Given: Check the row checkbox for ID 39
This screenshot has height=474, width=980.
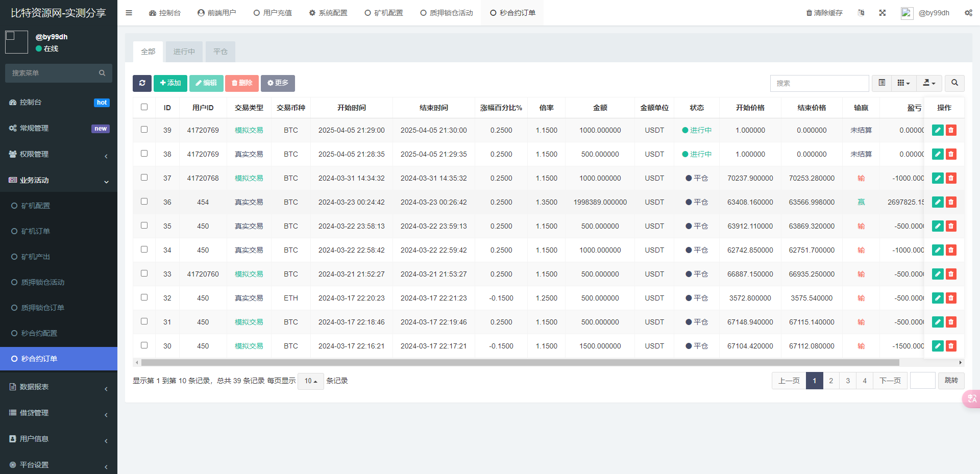Looking at the screenshot, I should (144, 130).
